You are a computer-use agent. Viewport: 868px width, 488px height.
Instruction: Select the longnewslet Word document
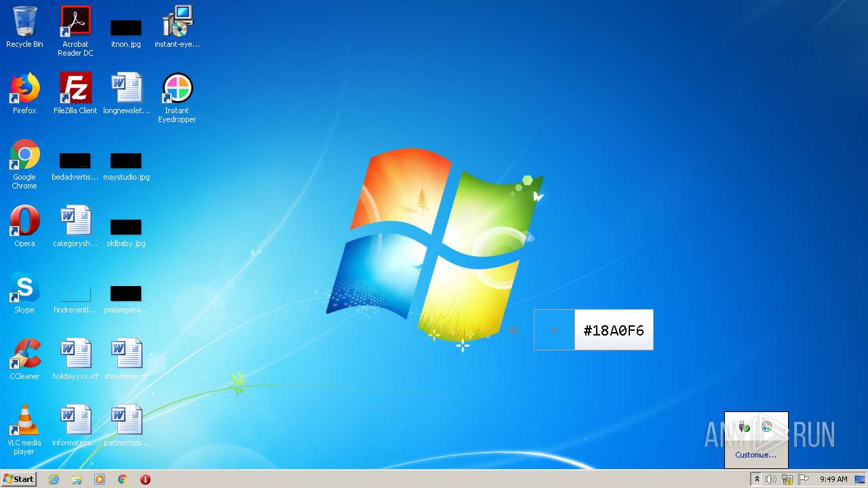click(x=126, y=94)
